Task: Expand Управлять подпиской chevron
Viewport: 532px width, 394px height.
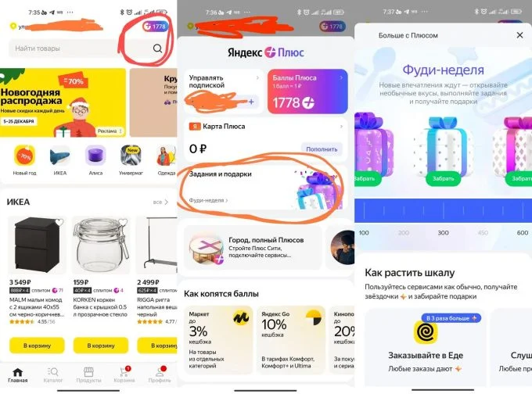Action: pos(257,77)
